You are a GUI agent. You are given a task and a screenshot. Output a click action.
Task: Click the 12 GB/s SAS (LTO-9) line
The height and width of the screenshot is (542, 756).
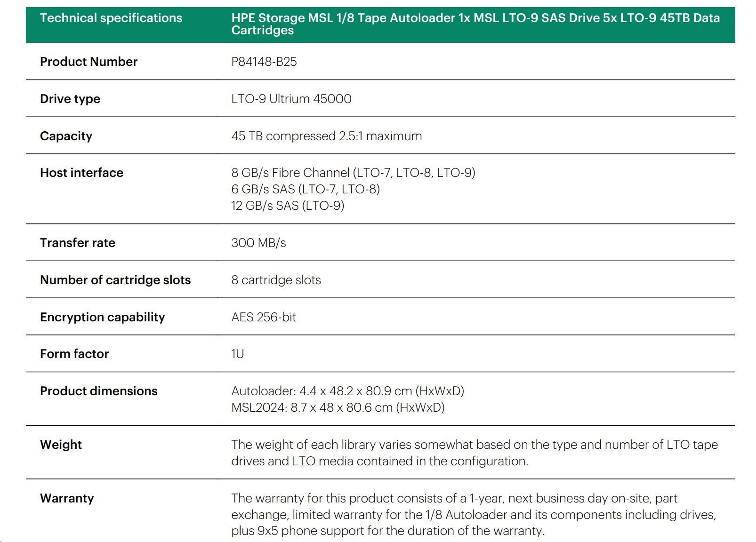[288, 206]
